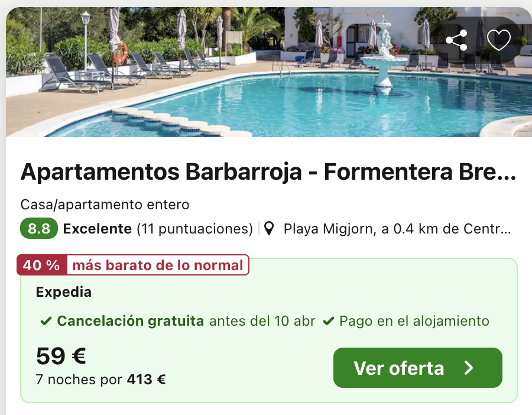This screenshot has width=532, height=415.
Task: Click the chevron arrow in Ver oferta
Action: (469, 368)
